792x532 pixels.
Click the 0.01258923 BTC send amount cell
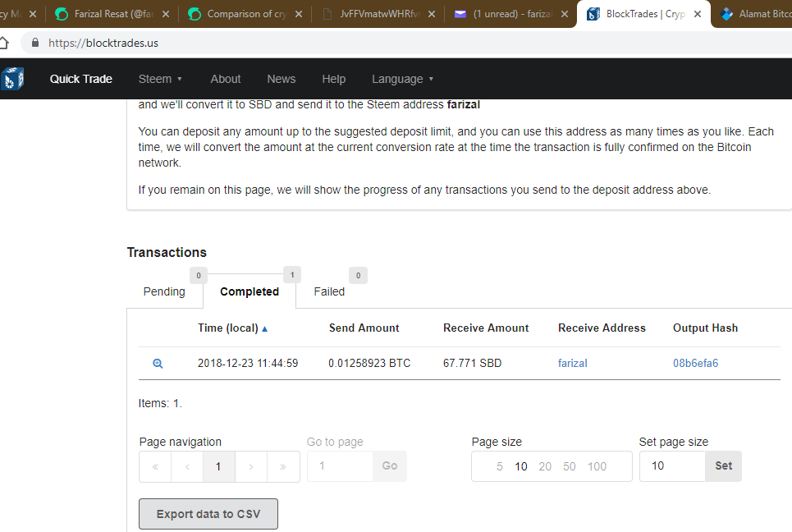click(369, 363)
